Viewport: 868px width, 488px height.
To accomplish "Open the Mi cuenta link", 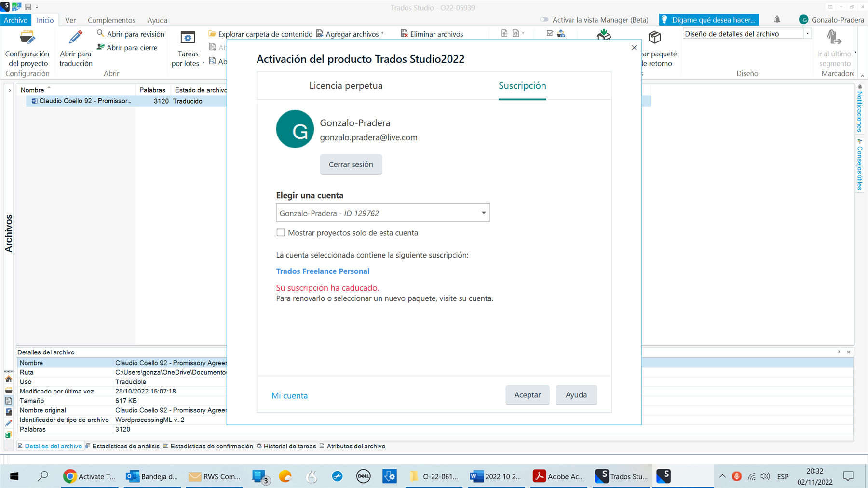I will point(289,395).
